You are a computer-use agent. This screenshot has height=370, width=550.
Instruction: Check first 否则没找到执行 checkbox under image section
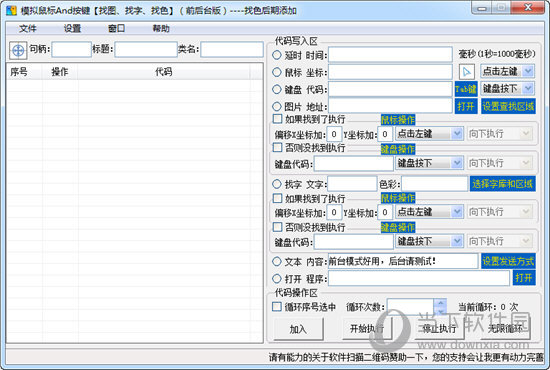277,147
